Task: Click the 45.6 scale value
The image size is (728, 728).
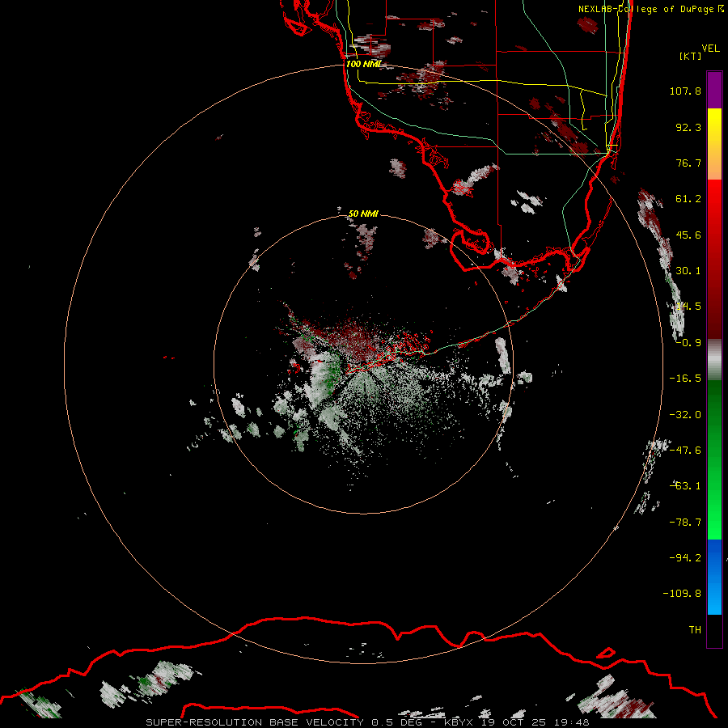Action: coord(688,235)
